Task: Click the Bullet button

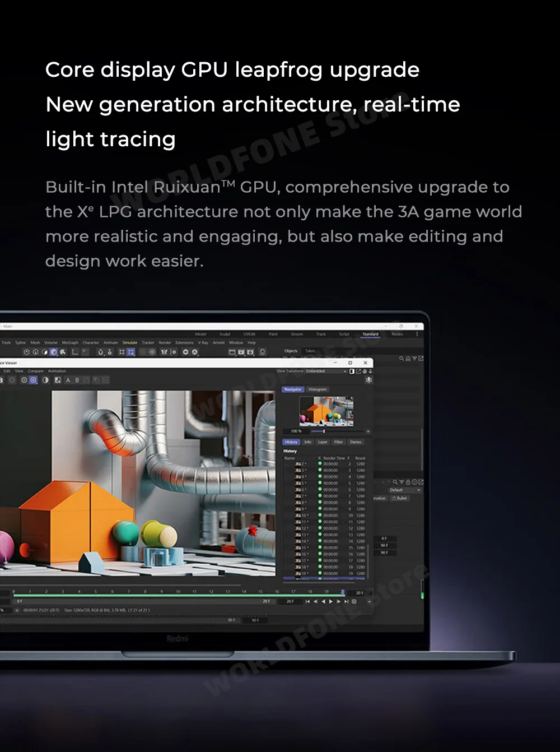Action: (400, 498)
